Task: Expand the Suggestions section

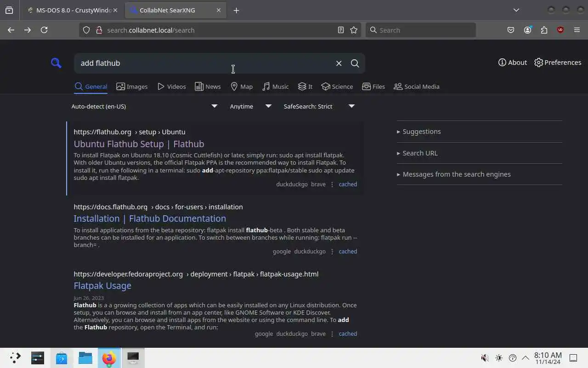Action: (x=419, y=132)
